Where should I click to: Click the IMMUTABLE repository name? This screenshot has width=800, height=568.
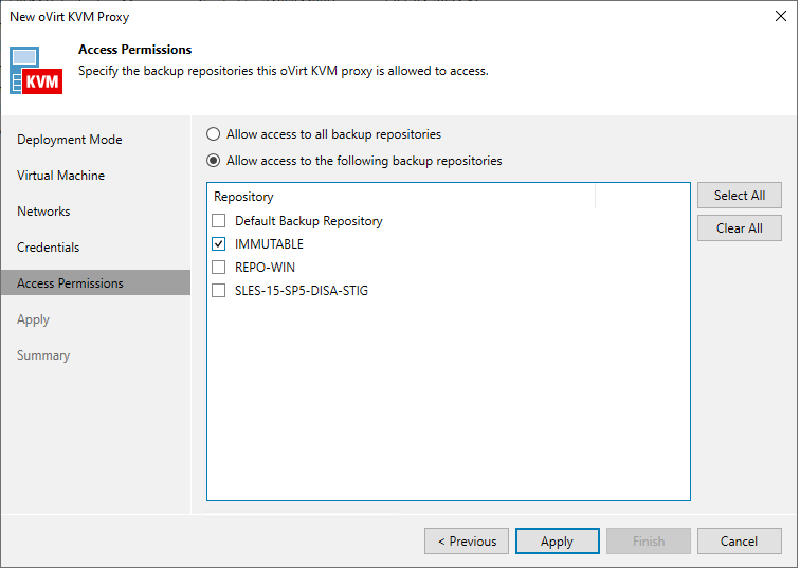click(x=269, y=244)
